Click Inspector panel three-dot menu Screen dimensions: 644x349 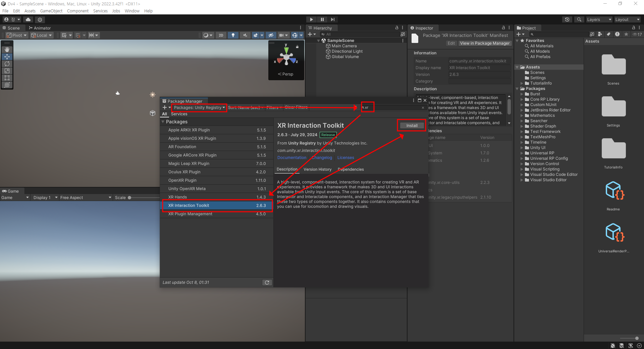[x=509, y=28]
